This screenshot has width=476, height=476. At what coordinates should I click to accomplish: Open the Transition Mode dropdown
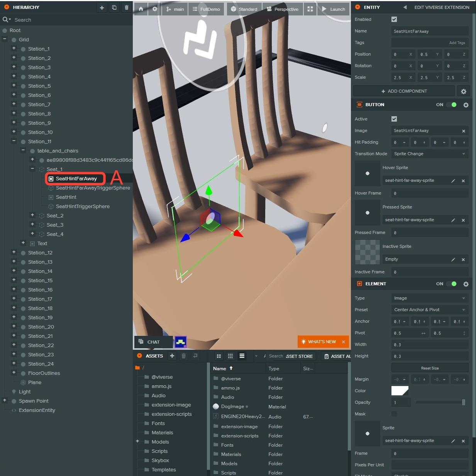430,154
